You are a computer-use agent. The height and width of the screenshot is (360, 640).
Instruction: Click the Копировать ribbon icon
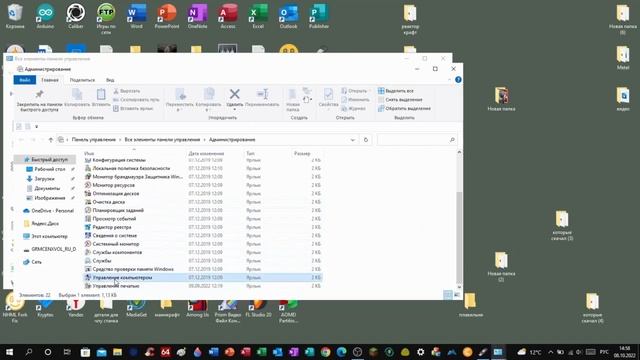click(77, 98)
